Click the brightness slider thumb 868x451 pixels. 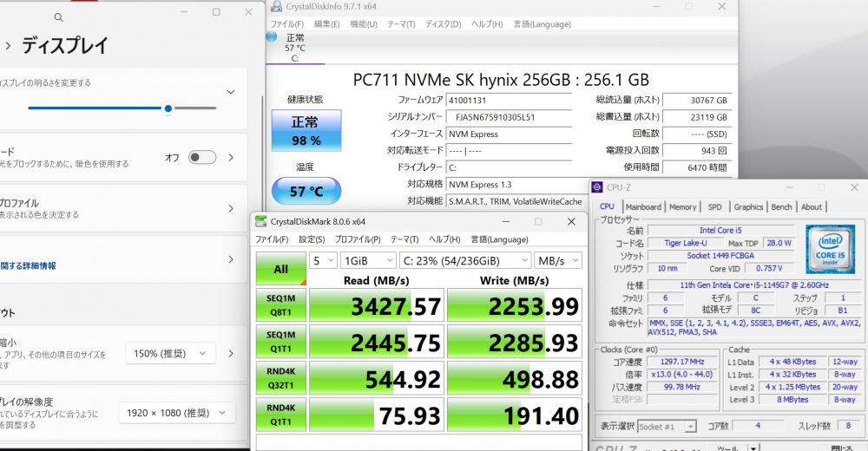click(x=168, y=108)
